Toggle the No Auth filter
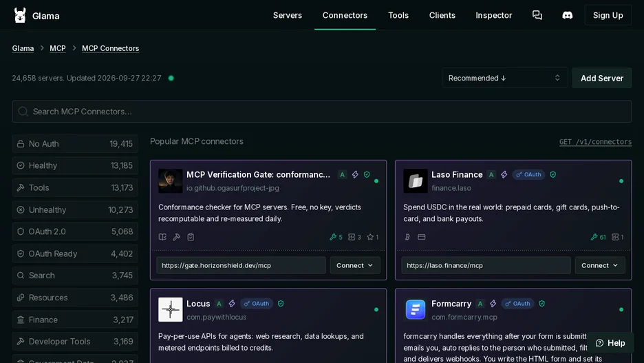 (75, 144)
